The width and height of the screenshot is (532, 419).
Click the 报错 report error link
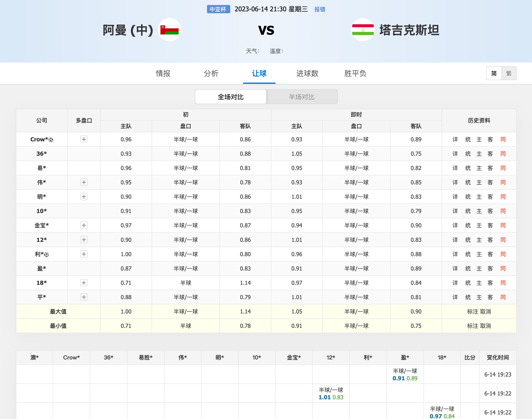320,9
